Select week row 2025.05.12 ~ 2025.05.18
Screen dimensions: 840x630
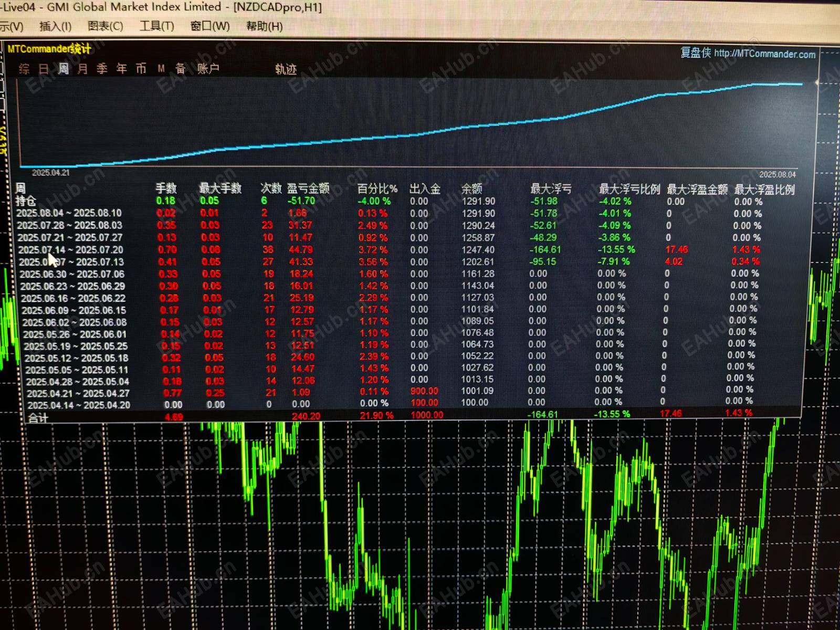[x=76, y=358]
